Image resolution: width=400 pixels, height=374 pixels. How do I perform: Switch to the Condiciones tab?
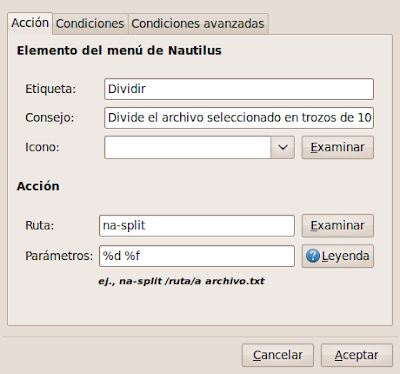pyautogui.click(x=90, y=24)
